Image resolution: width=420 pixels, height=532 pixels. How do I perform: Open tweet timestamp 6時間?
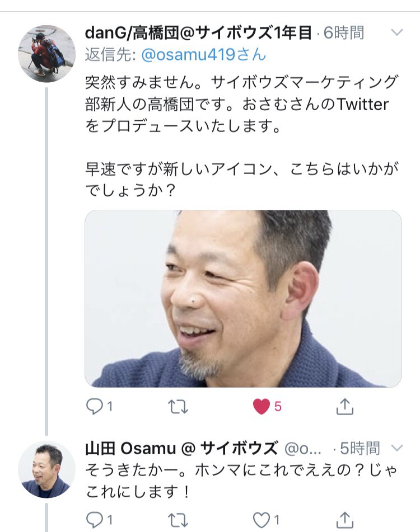click(344, 33)
